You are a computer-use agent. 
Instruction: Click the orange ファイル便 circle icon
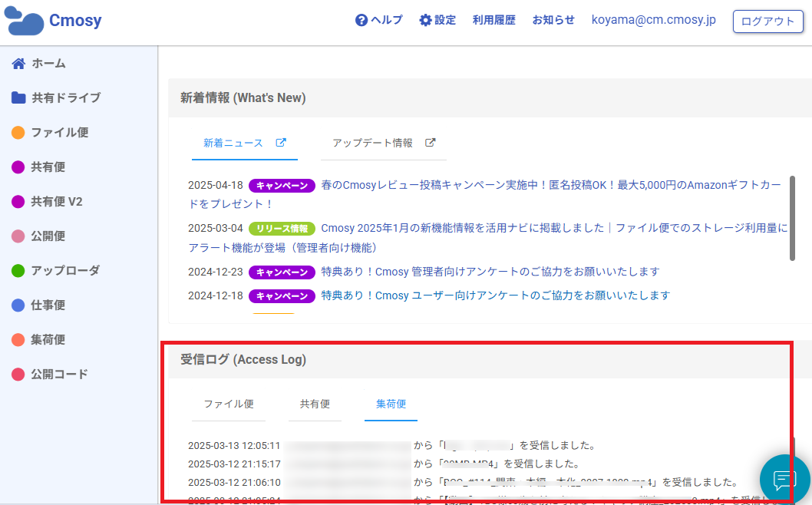click(x=18, y=133)
